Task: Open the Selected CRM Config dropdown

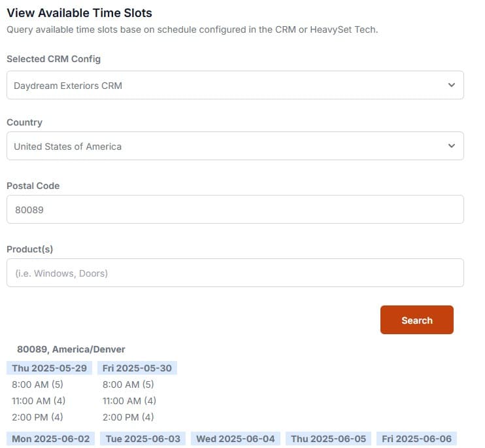Action: coord(235,85)
